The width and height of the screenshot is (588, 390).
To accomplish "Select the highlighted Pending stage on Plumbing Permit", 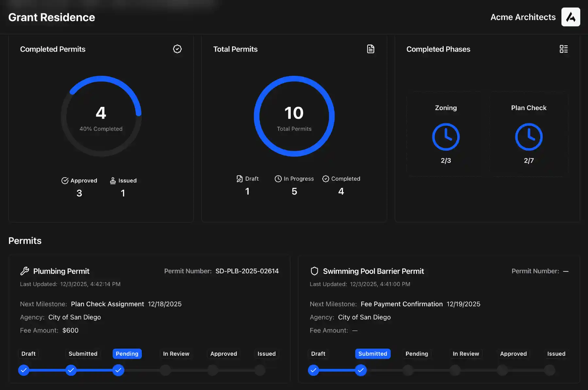I will (x=127, y=354).
